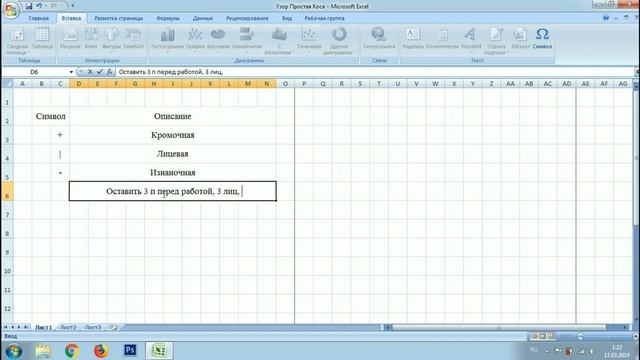The height and width of the screenshot is (360, 640).
Task: Insert an Object (Объект)
Action: click(520, 39)
